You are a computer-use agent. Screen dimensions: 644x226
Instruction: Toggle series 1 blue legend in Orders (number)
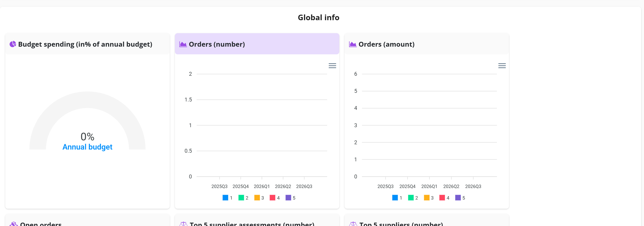[228, 198]
